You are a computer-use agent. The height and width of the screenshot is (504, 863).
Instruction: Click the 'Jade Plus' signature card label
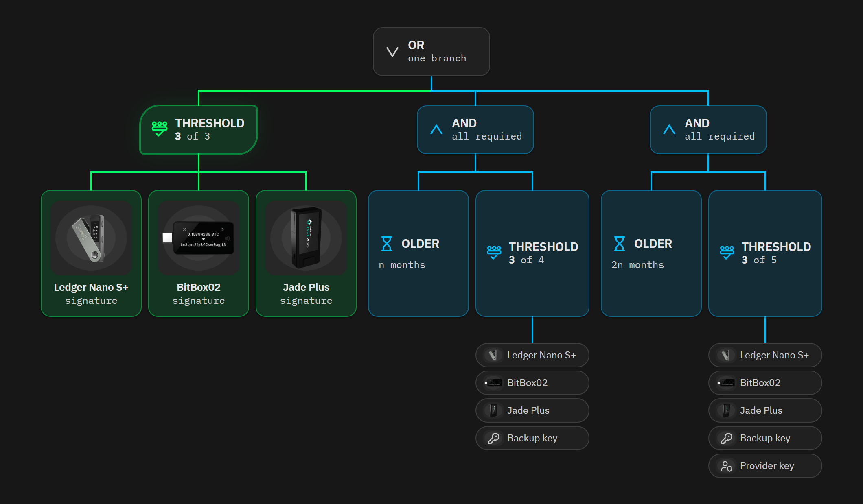[x=306, y=287]
